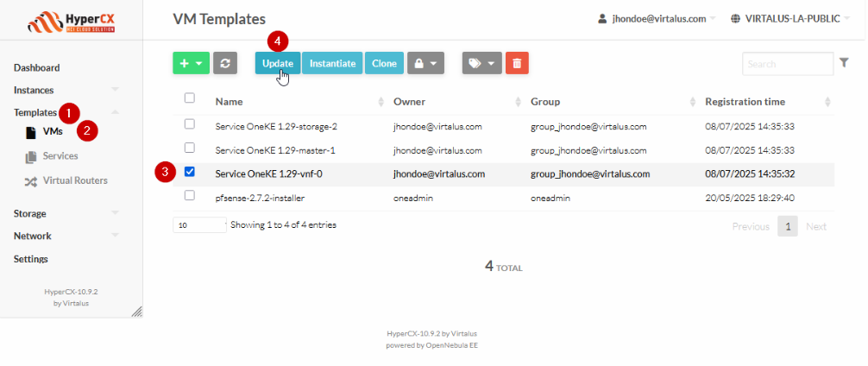Click into the Search input field

[787, 64]
